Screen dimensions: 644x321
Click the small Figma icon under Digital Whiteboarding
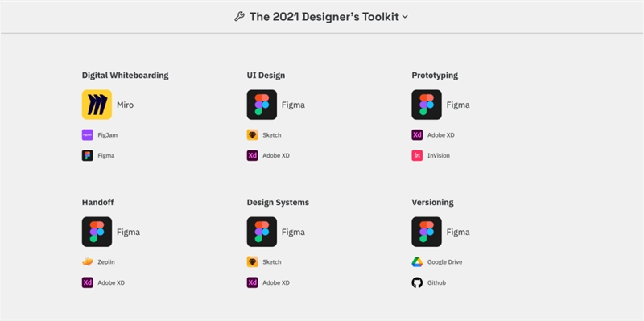(88, 155)
